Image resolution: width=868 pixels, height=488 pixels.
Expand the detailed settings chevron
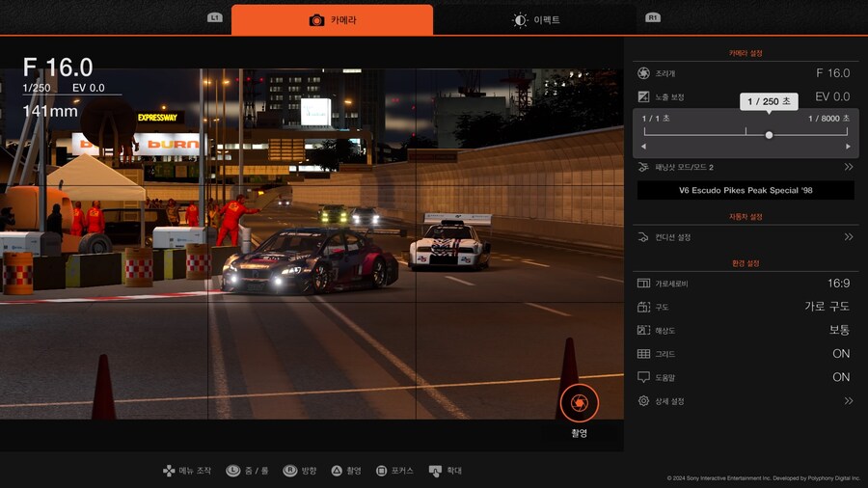click(x=848, y=401)
